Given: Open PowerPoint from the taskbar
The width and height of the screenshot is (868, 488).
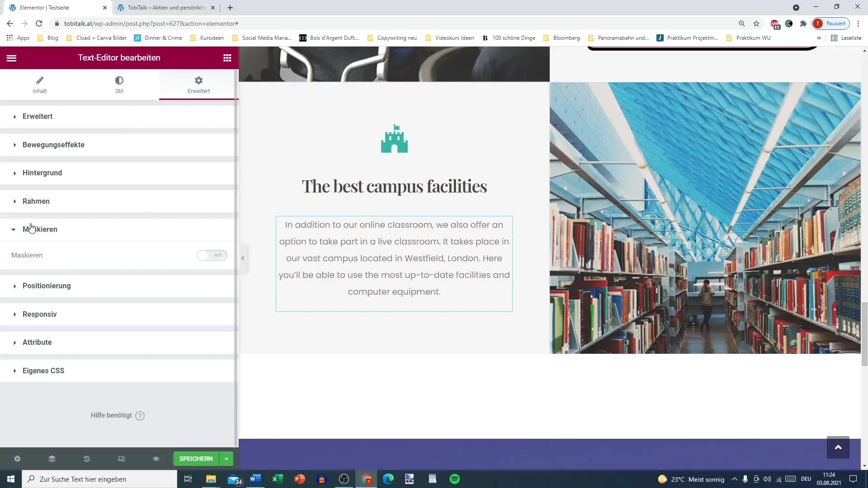Looking at the screenshot, I should click(300, 479).
